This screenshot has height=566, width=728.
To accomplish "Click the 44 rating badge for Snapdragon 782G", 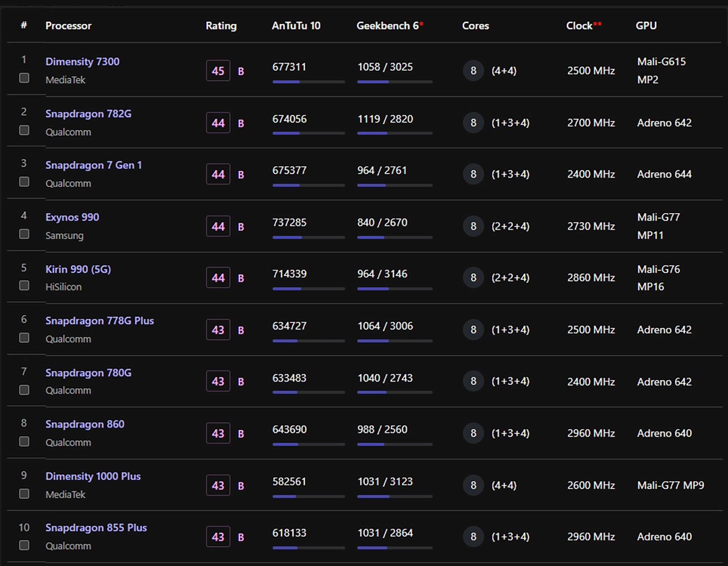I will 218,123.
